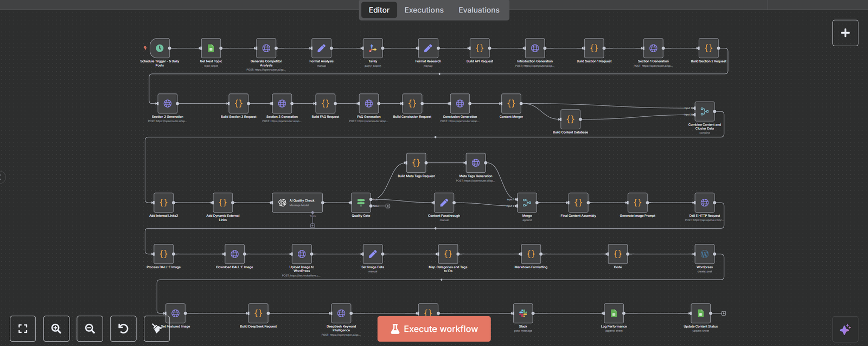The width and height of the screenshot is (868, 346).
Task: Add node to Quality Gate false output
Action: click(x=388, y=206)
